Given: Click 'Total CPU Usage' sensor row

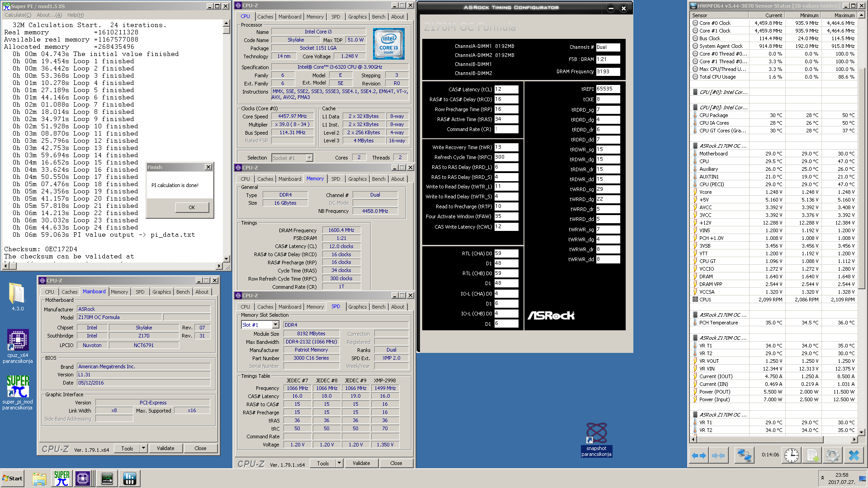Looking at the screenshot, I should (x=774, y=77).
